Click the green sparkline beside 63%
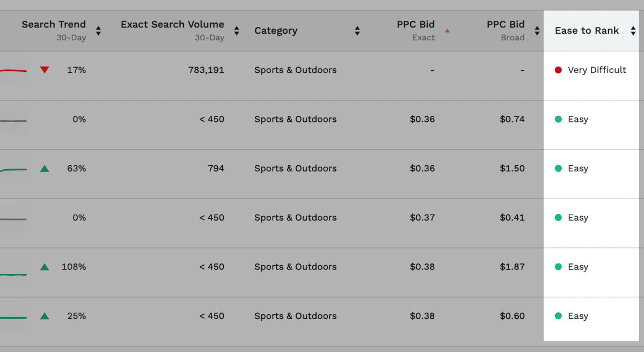 click(x=13, y=170)
